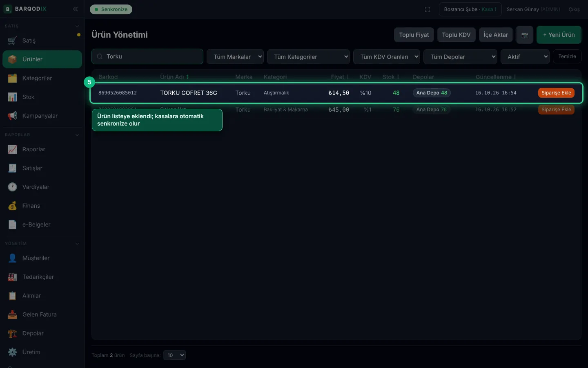
Task: Open the Alımlar clipboard icon
Action: (x=13, y=296)
